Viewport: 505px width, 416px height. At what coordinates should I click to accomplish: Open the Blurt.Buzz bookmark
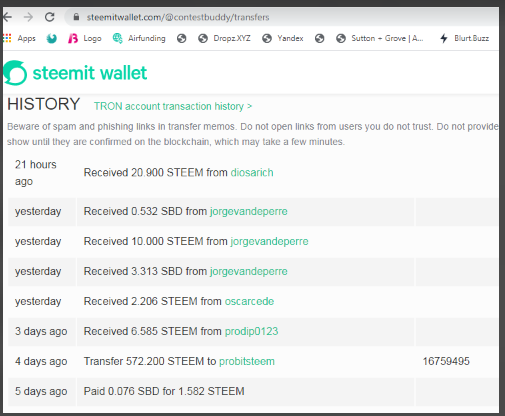click(464, 39)
